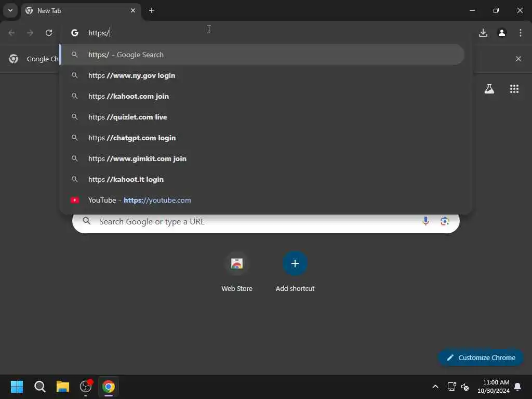Click the muted volume tray icon
The height and width of the screenshot is (399, 532).
[465, 387]
